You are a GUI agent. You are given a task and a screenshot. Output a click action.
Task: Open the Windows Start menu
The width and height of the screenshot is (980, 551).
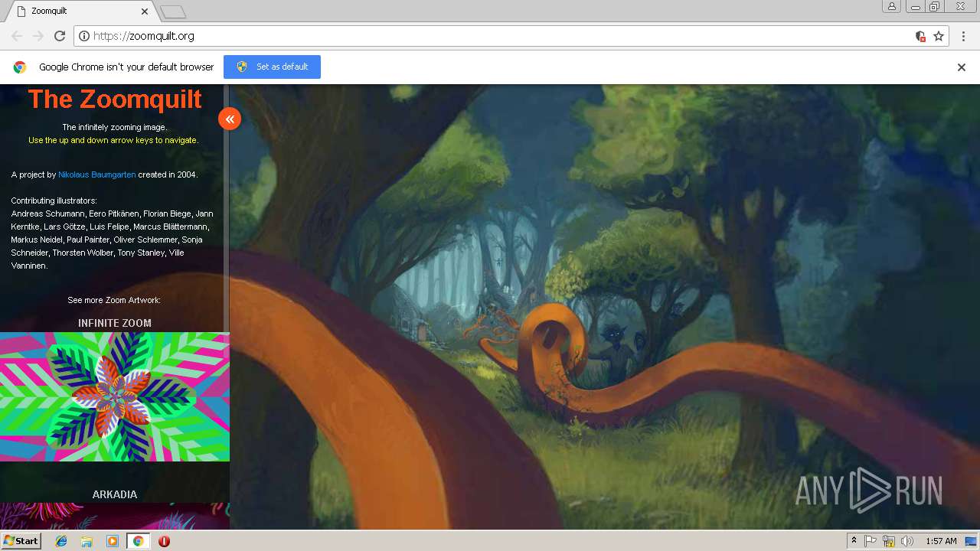pos(21,541)
